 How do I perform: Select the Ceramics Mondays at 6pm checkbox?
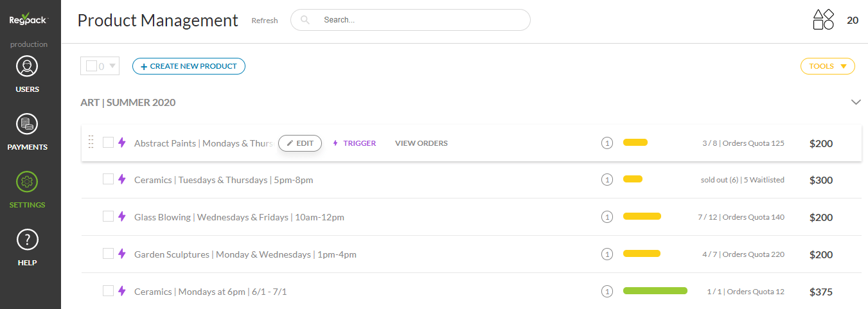(x=108, y=291)
